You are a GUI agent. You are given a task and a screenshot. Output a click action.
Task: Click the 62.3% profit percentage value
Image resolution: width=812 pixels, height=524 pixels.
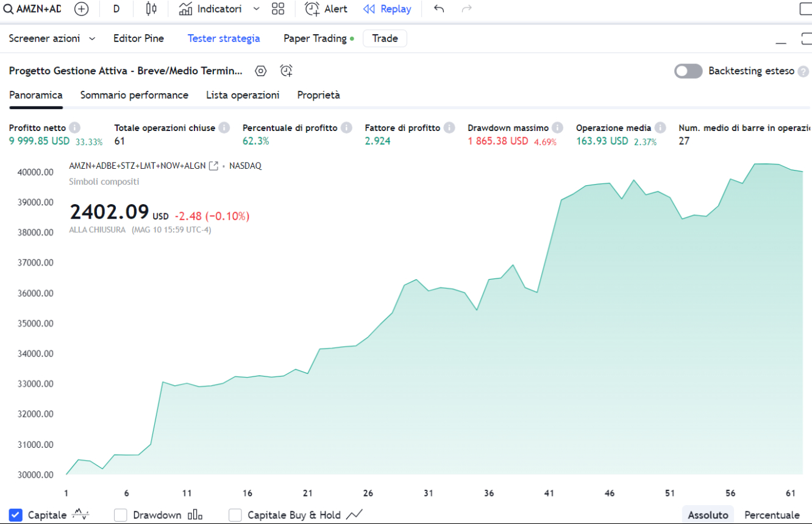click(255, 141)
